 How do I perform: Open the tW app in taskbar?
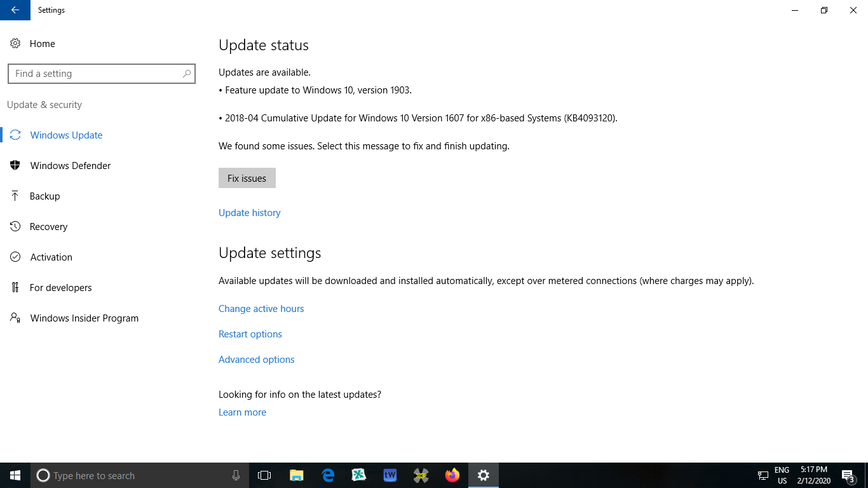390,475
